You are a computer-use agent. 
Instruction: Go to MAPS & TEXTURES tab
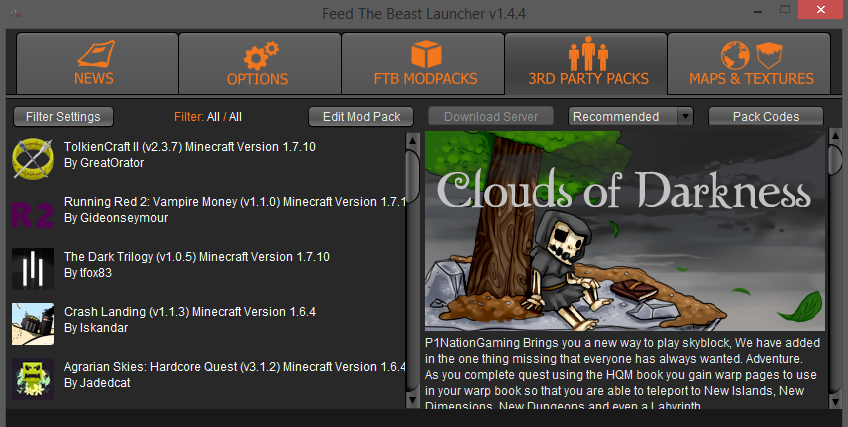tap(749, 64)
